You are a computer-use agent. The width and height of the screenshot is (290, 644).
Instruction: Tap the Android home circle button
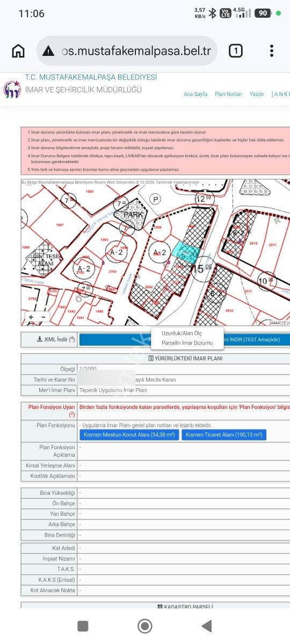[145, 626]
